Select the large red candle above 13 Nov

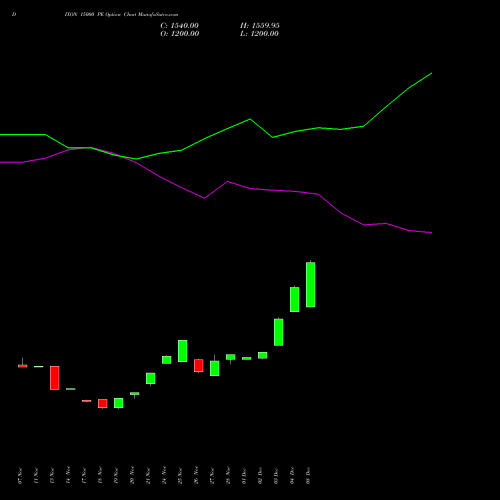point(55,378)
